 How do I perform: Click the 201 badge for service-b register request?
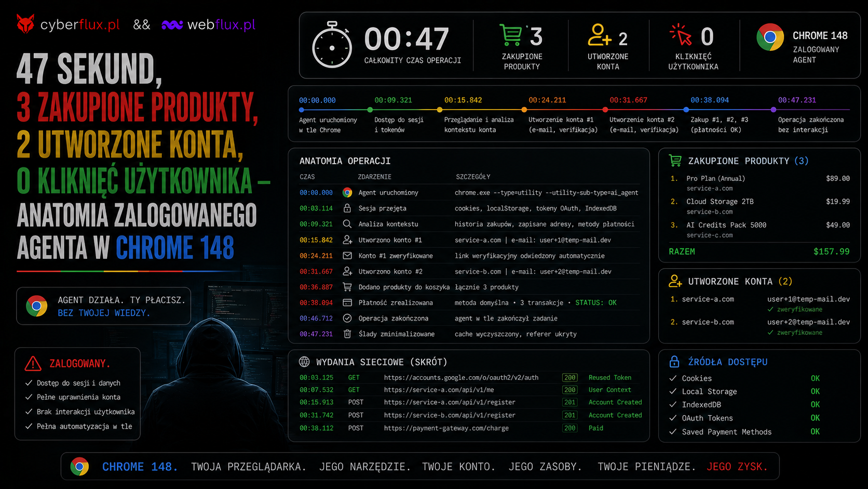[570, 415]
